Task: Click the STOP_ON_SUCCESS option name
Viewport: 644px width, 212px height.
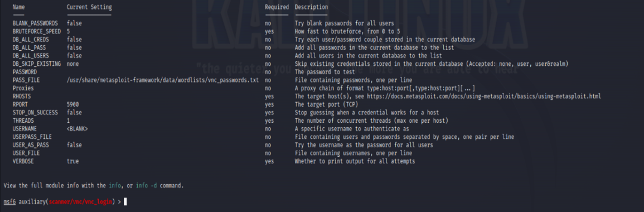Action: pyautogui.click(x=35, y=113)
